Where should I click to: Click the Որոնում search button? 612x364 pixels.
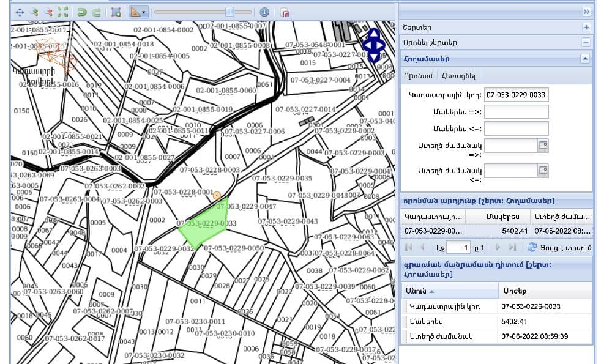(419, 76)
